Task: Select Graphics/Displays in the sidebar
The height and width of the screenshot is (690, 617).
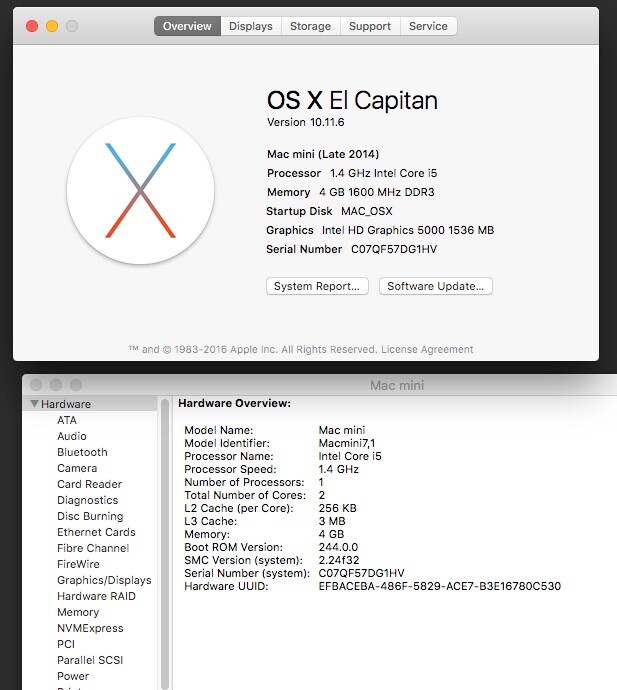Action: (104, 580)
